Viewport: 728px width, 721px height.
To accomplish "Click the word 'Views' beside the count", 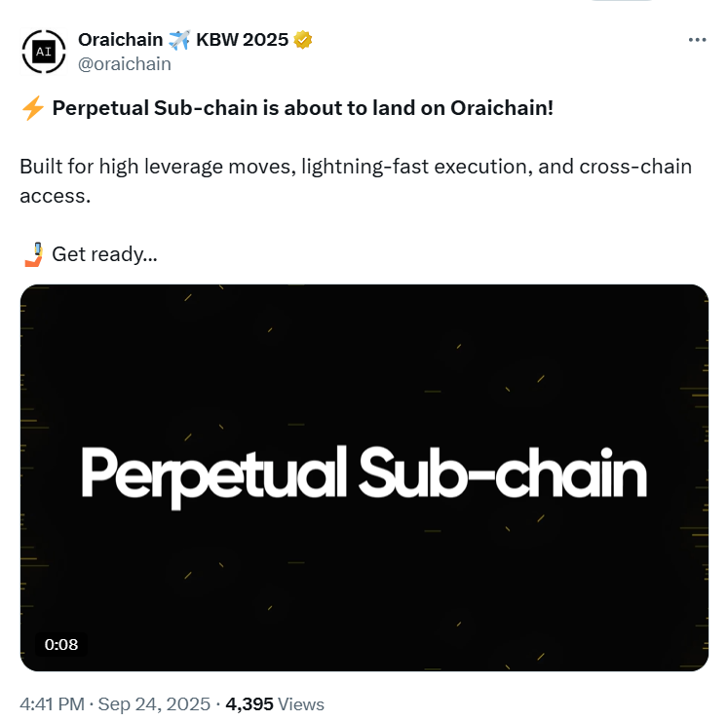I will pos(301,704).
